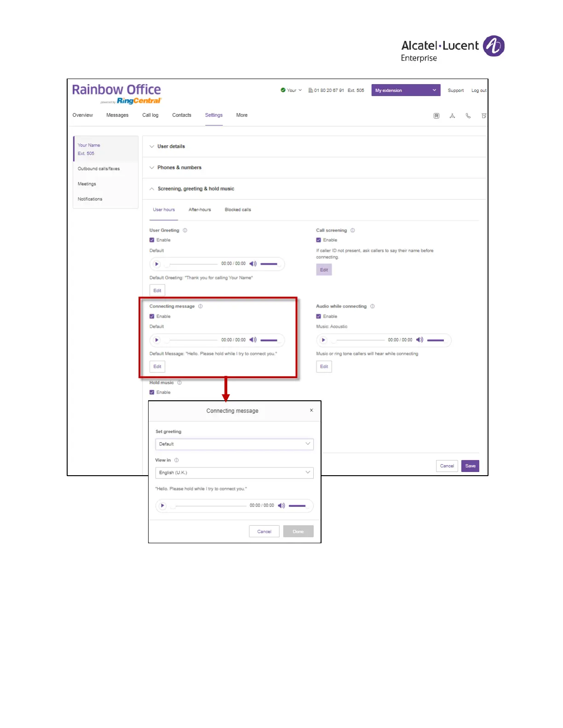The height and width of the screenshot is (728, 563).
Task: Open the My extension dropdown
Action: tap(406, 90)
